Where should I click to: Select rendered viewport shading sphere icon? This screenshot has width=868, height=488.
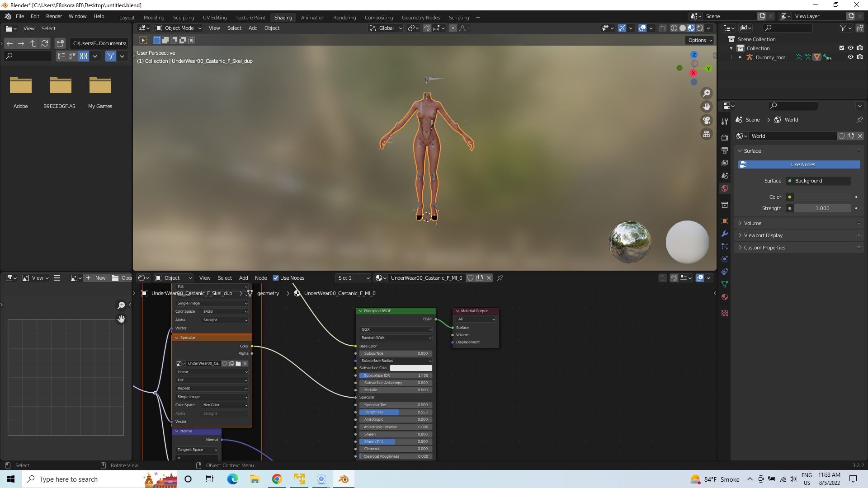pos(700,28)
